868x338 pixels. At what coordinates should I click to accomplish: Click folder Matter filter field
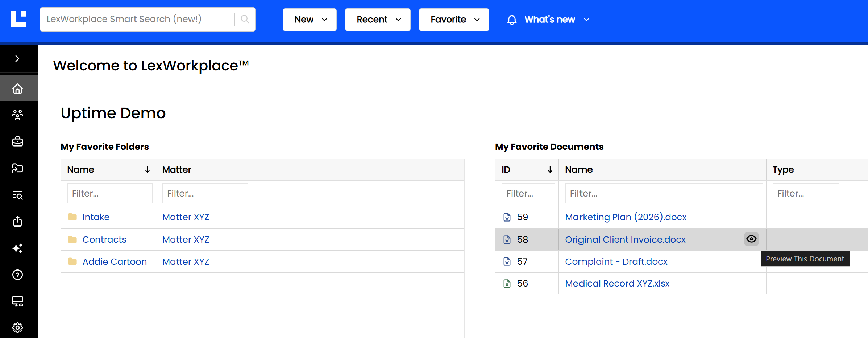coord(205,193)
